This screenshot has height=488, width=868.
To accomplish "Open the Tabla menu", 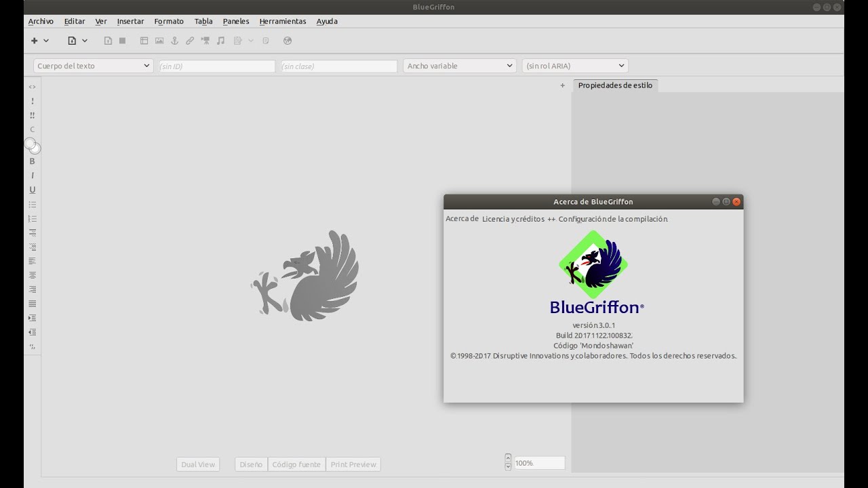I will [x=203, y=21].
